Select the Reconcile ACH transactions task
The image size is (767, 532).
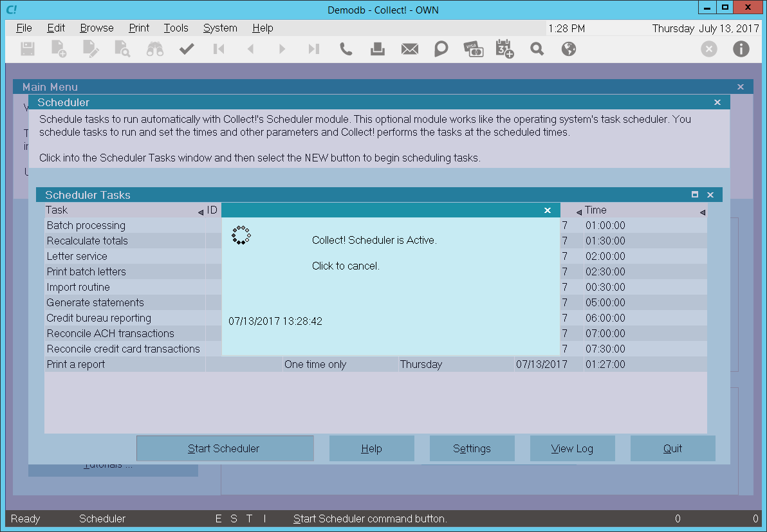coord(125,333)
